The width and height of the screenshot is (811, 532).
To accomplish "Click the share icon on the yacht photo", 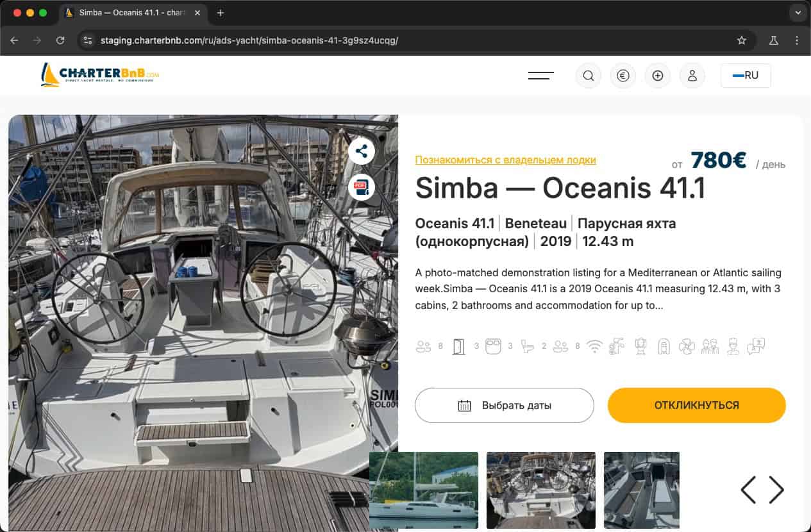I will [x=362, y=151].
